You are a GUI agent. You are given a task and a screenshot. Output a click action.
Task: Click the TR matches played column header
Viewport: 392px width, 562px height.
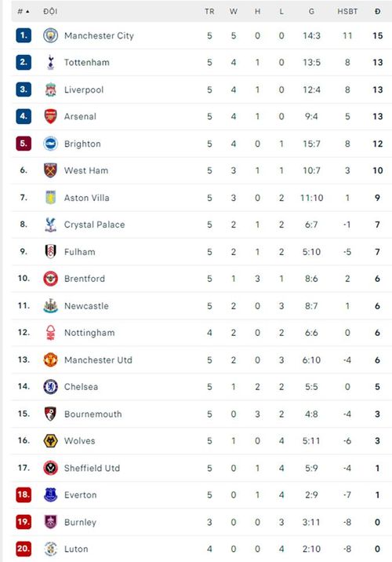tap(209, 12)
